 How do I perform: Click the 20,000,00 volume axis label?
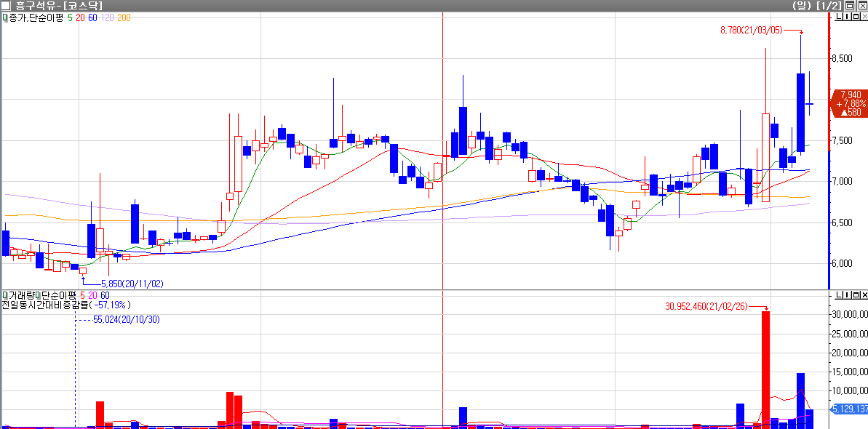tap(850, 353)
